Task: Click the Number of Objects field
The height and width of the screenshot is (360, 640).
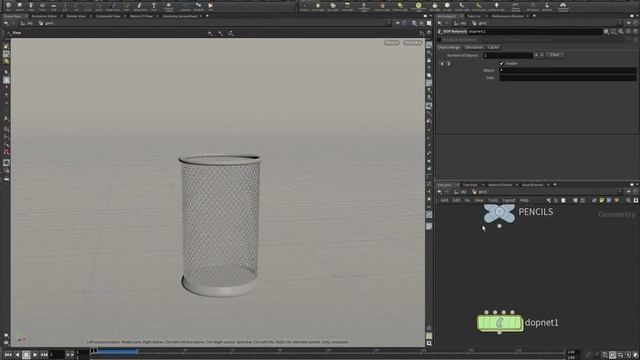Action: (508, 55)
